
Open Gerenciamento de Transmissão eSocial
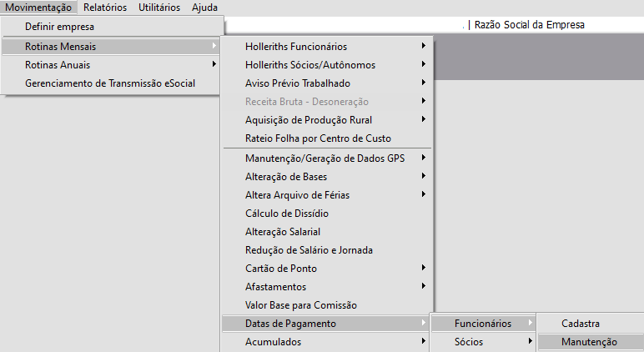[110, 83]
